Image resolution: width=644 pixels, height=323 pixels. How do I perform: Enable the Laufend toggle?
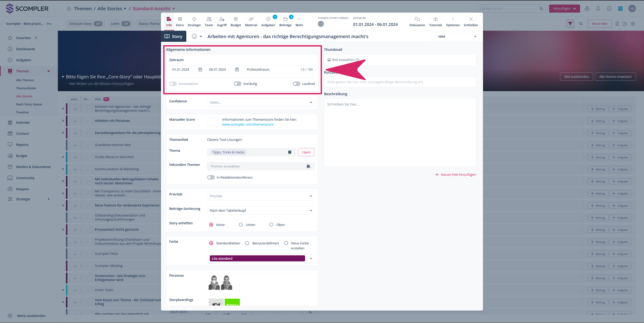(x=296, y=84)
